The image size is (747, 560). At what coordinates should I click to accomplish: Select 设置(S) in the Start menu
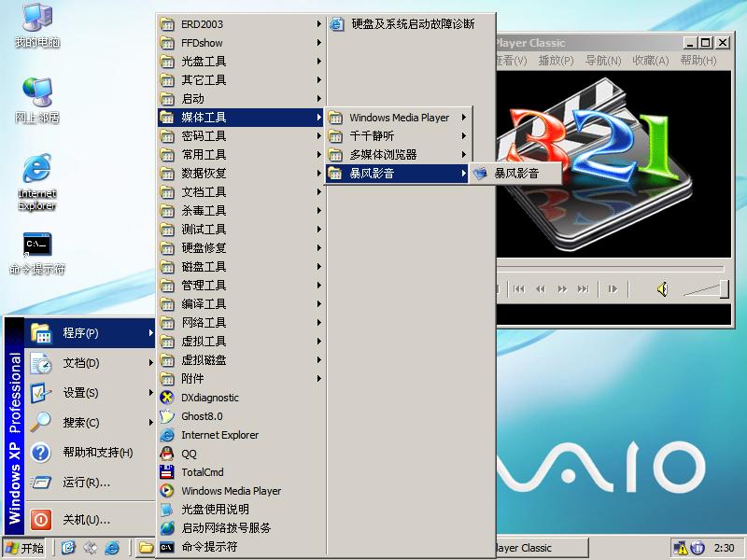[91, 393]
